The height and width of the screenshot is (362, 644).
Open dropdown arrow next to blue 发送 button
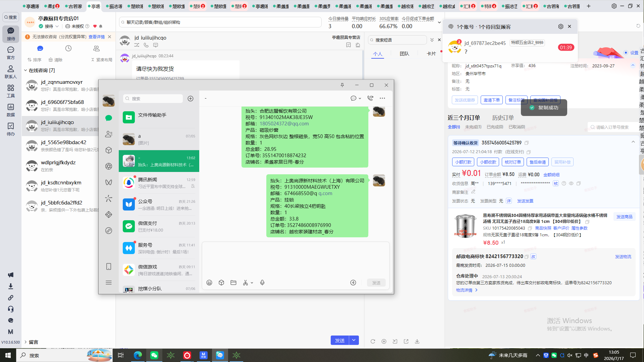click(x=354, y=340)
